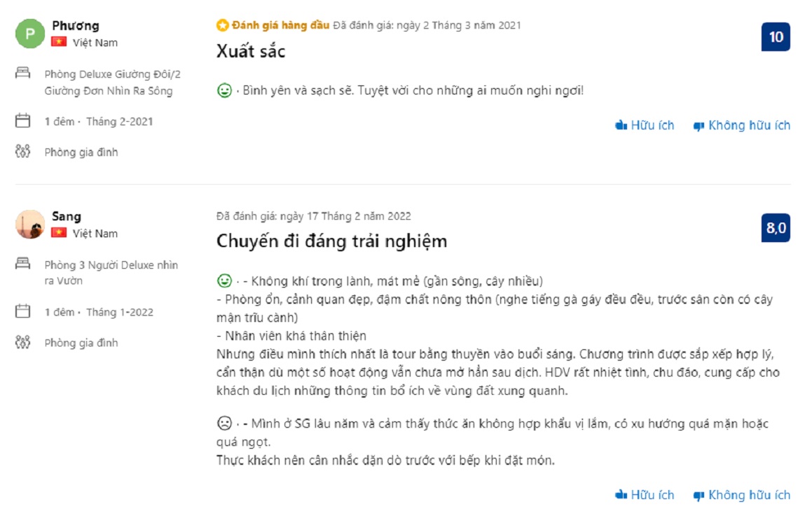Click the Vietnam flag under Sang
The width and height of the screenshot is (812, 525).
(59, 233)
